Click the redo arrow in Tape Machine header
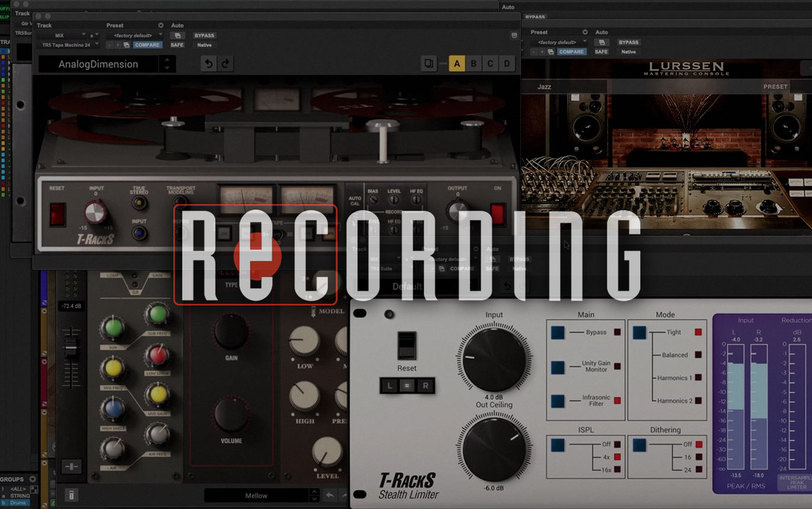 [x=225, y=64]
